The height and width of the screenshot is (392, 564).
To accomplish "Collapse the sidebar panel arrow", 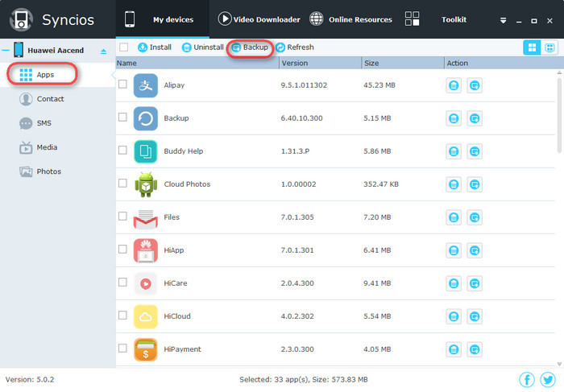I will tap(114, 75).
